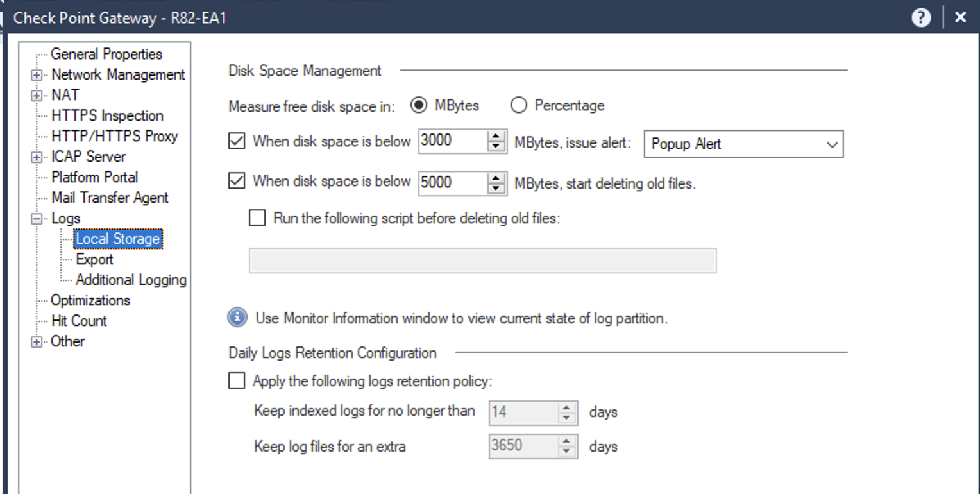Enable the logs retention policy checkbox

(237, 381)
